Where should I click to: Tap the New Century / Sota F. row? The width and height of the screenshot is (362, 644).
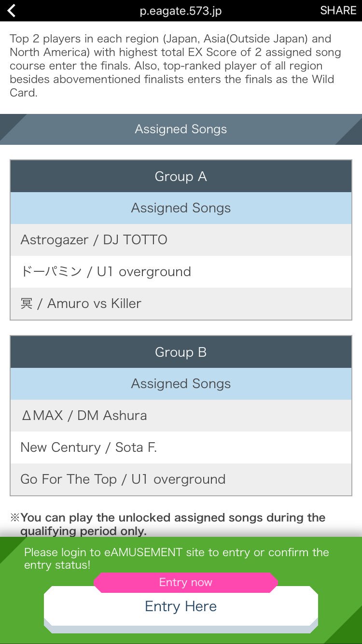(181, 448)
